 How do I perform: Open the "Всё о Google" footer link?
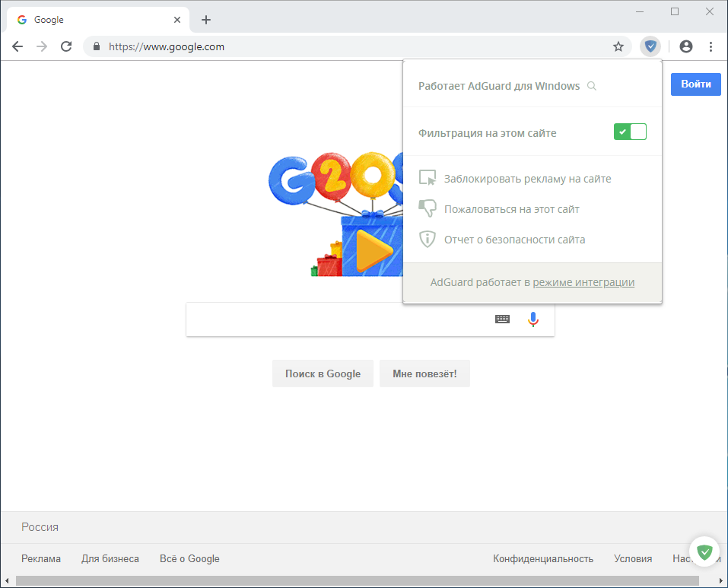[189, 559]
